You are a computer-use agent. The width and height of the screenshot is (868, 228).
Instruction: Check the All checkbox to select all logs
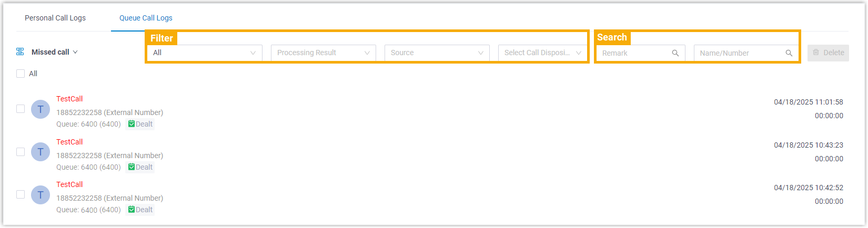21,74
